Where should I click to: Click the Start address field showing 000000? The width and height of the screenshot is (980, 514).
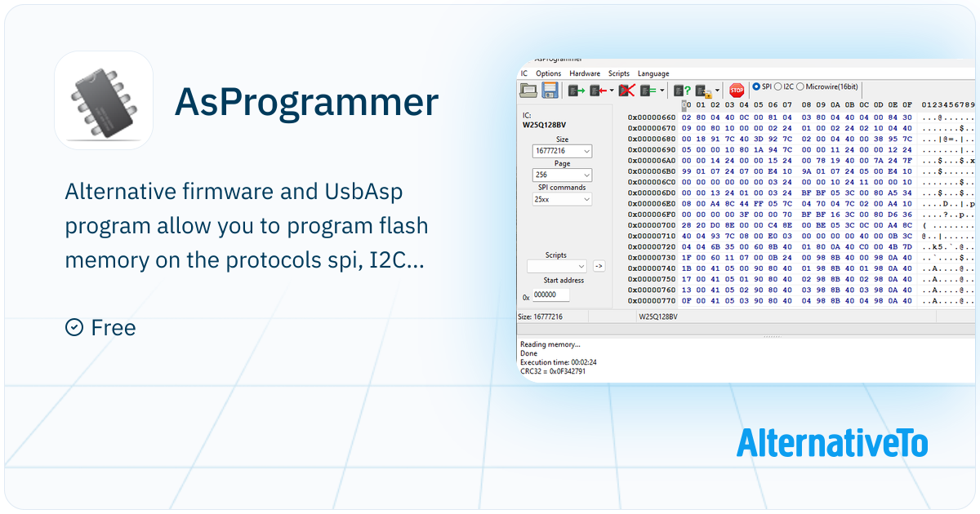click(551, 295)
